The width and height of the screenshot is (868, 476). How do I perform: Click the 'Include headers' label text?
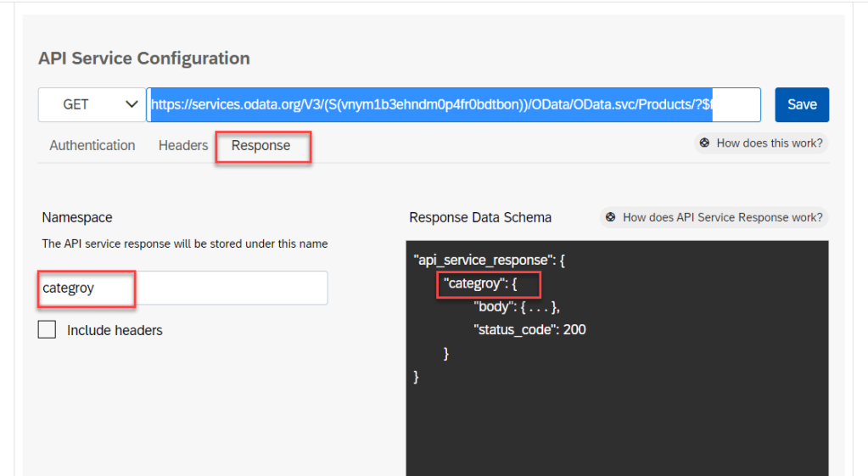115,330
